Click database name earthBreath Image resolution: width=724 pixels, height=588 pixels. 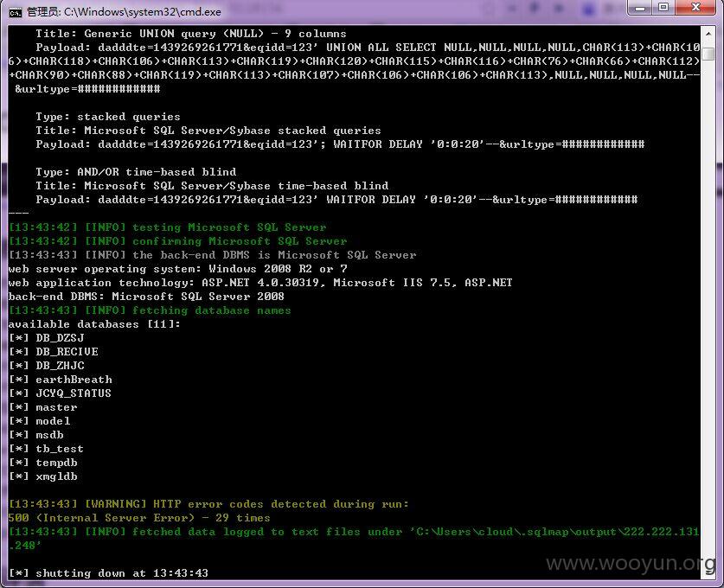click(74, 380)
